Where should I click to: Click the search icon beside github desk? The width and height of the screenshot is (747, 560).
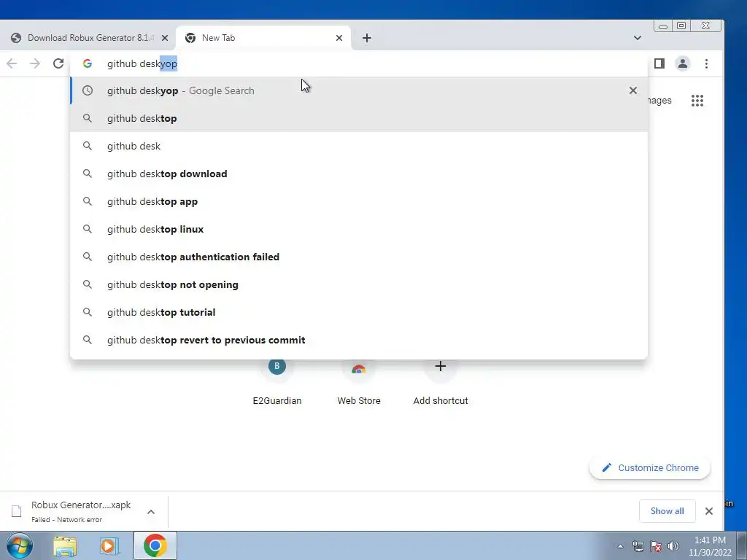pyautogui.click(x=88, y=146)
